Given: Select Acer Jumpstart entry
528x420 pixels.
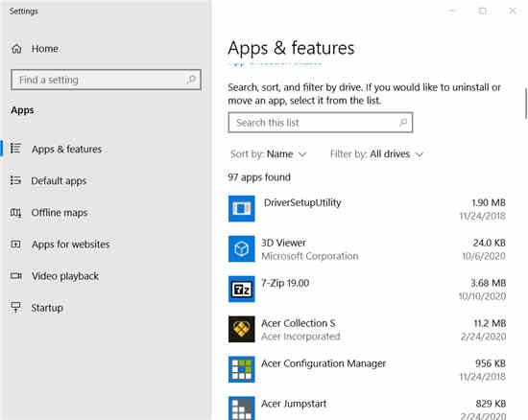Looking at the screenshot, I should (x=294, y=404).
